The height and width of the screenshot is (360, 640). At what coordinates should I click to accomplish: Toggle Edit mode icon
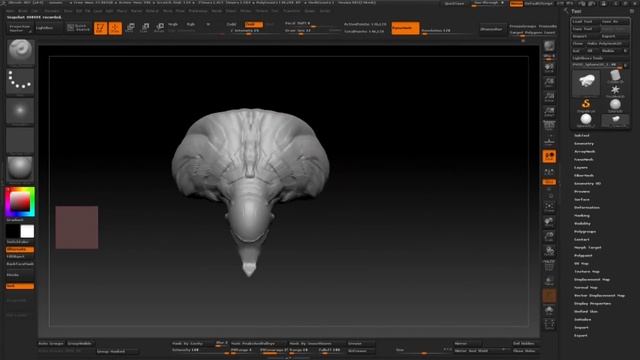[x=100, y=28]
